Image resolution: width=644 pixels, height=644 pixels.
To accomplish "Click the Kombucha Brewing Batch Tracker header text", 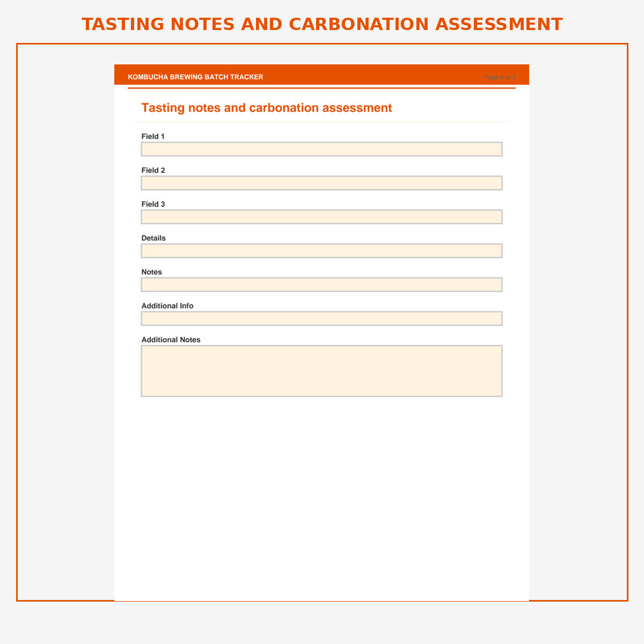I will click(195, 77).
